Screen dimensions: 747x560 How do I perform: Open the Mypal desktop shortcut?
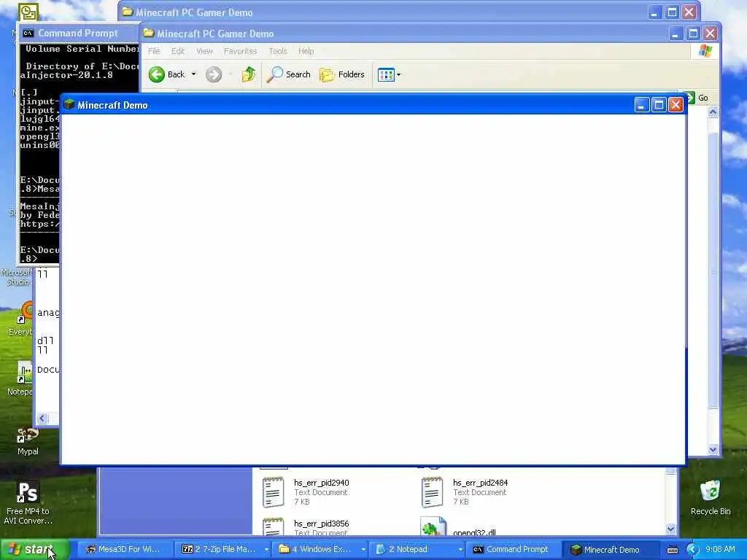point(28,441)
